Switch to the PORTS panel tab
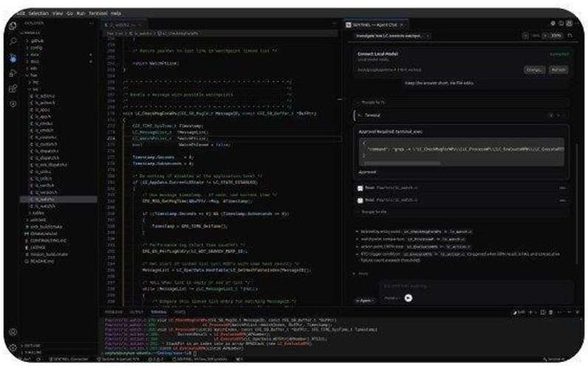The image size is (588, 366). point(180,312)
